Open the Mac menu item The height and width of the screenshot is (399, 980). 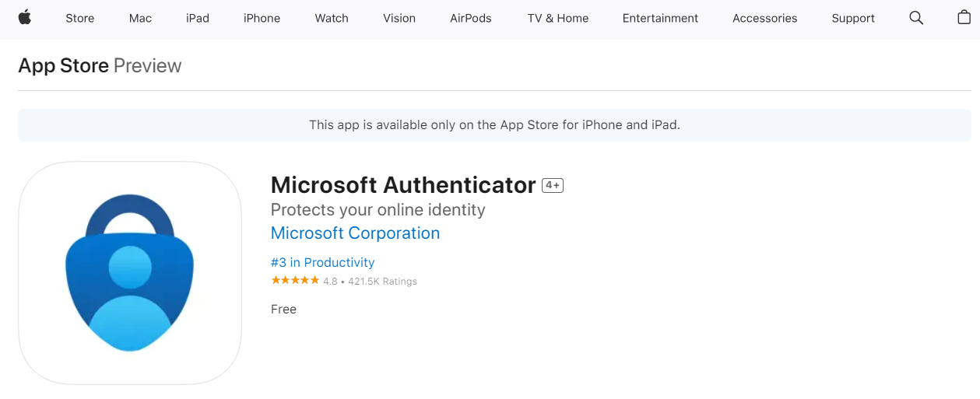coord(140,18)
